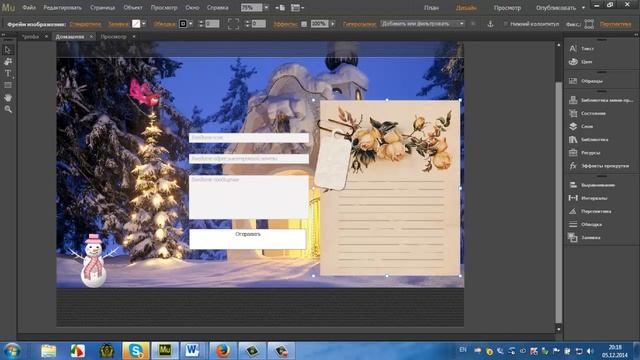The height and width of the screenshot is (360, 640).
Task: Open the zoom level 75% dropdown
Action: click(266, 7)
